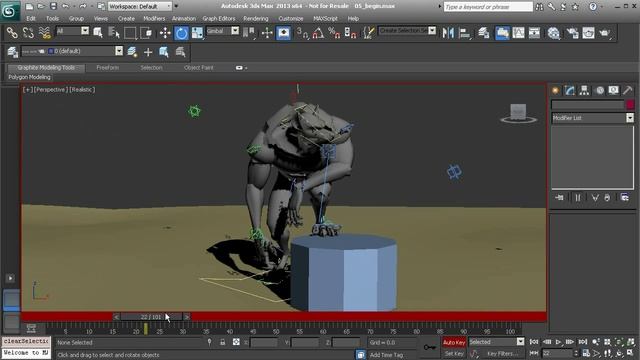The width and height of the screenshot is (640, 360).
Task: Click the Render Production teapot icon
Action: click(x=604, y=33)
